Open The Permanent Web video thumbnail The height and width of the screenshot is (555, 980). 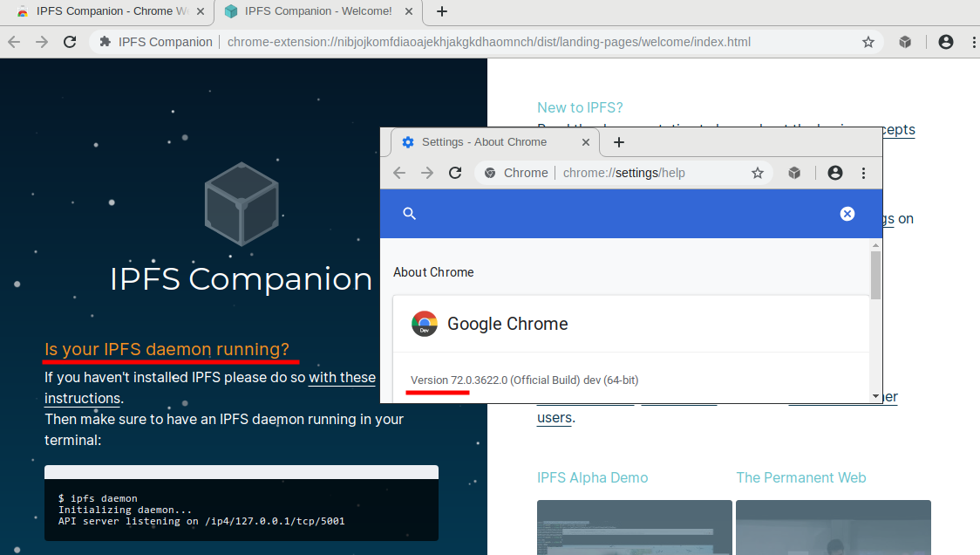834,527
